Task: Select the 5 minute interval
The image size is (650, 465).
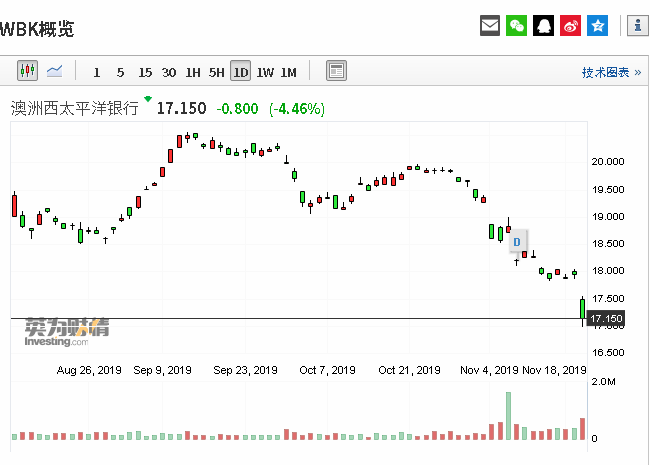Action: (120, 73)
